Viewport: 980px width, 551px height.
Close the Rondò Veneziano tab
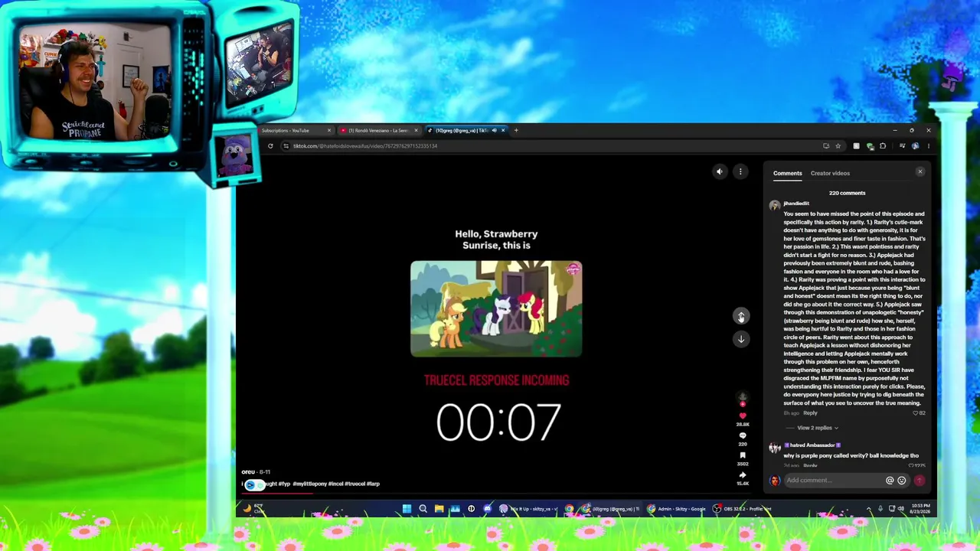(x=416, y=130)
